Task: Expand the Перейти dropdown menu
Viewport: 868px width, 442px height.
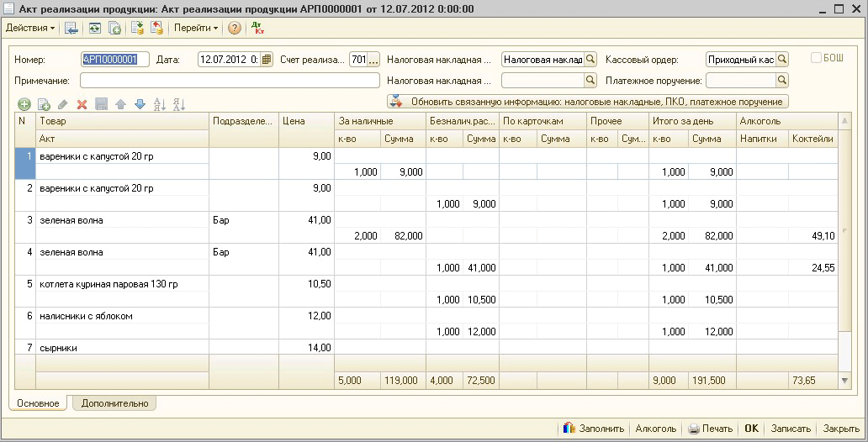Action: click(x=195, y=28)
